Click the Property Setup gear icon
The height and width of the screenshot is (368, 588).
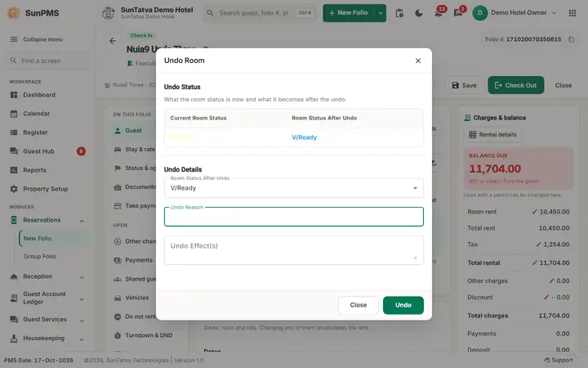[x=14, y=189]
